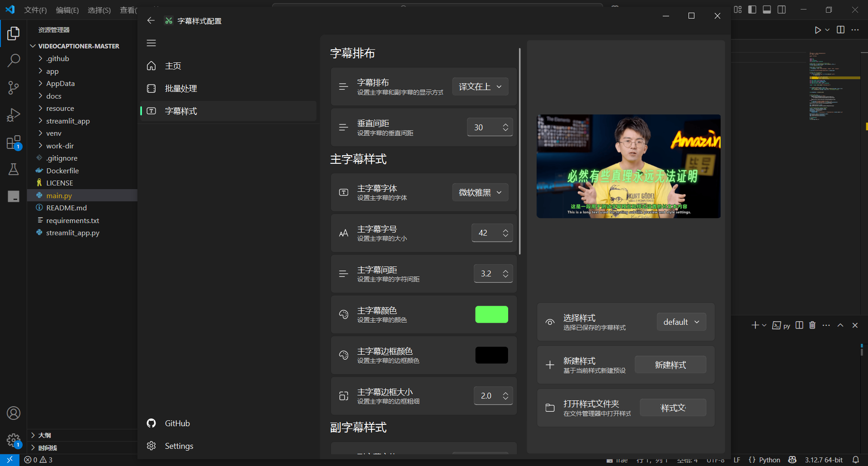Toggle the primary sidebar visibility
This screenshot has width=868, height=466.
(752, 9)
